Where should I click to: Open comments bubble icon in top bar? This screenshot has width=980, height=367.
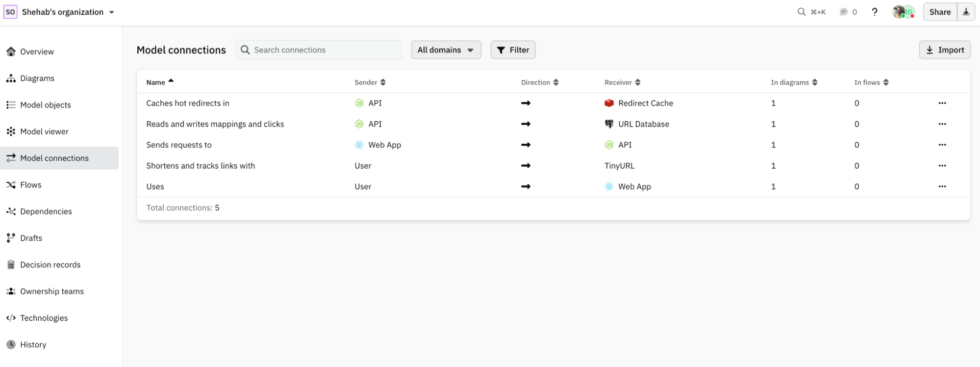point(843,12)
